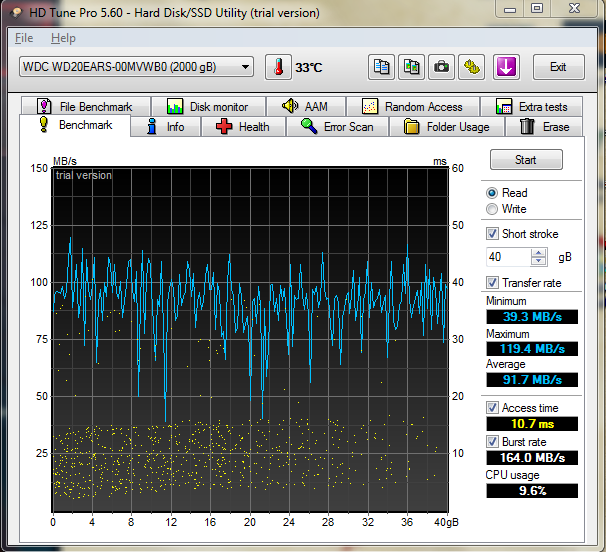The image size is (606, 552).
Task: Click the Start benchmark button
Action: (526, 160)
